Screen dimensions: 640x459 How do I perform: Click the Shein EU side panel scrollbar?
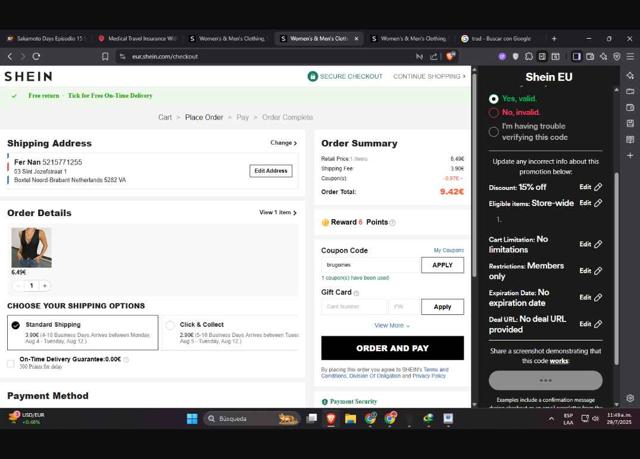[616, 269]
